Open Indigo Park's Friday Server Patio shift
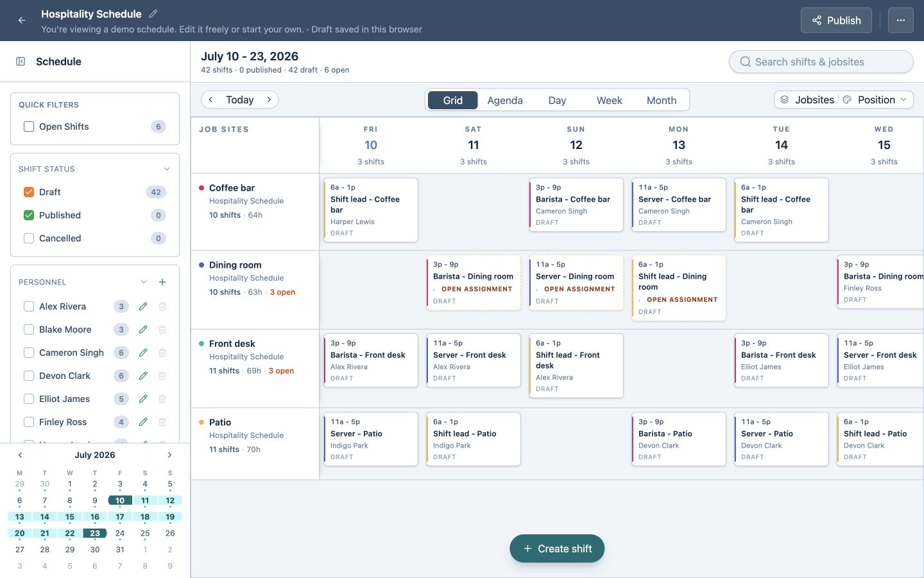Screen dimensions: 924x578 371,439
